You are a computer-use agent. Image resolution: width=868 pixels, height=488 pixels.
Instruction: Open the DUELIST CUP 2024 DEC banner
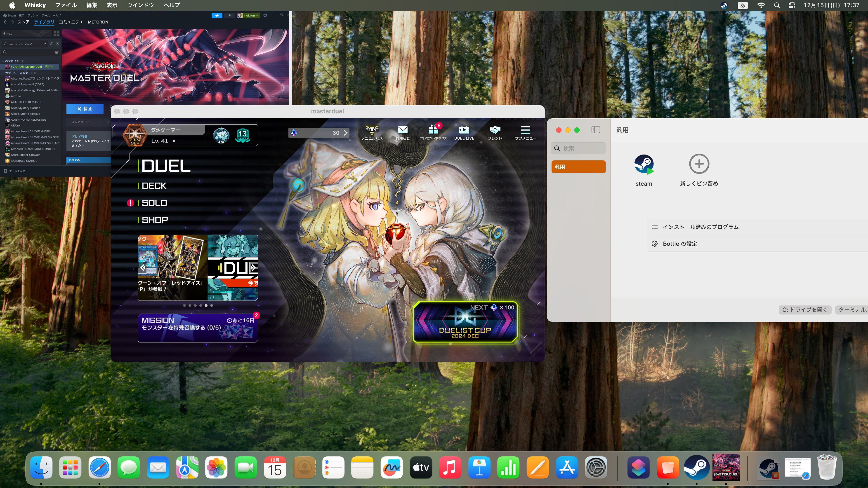click(x=465, y=322)
